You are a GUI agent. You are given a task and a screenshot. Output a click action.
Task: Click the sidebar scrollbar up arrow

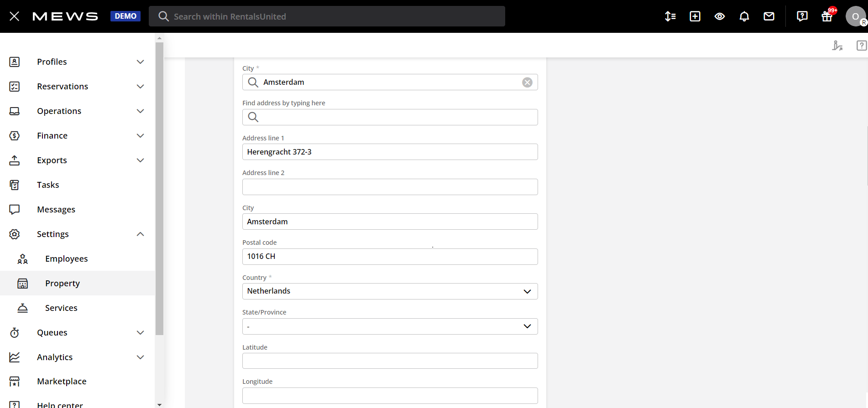tap(159, 38)
